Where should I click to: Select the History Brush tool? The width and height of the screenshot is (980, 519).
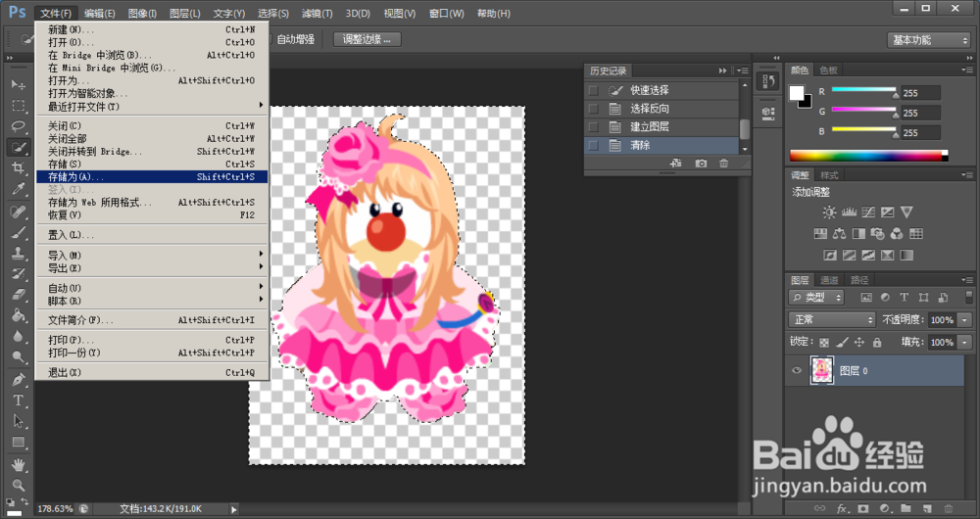pos(18,274)
